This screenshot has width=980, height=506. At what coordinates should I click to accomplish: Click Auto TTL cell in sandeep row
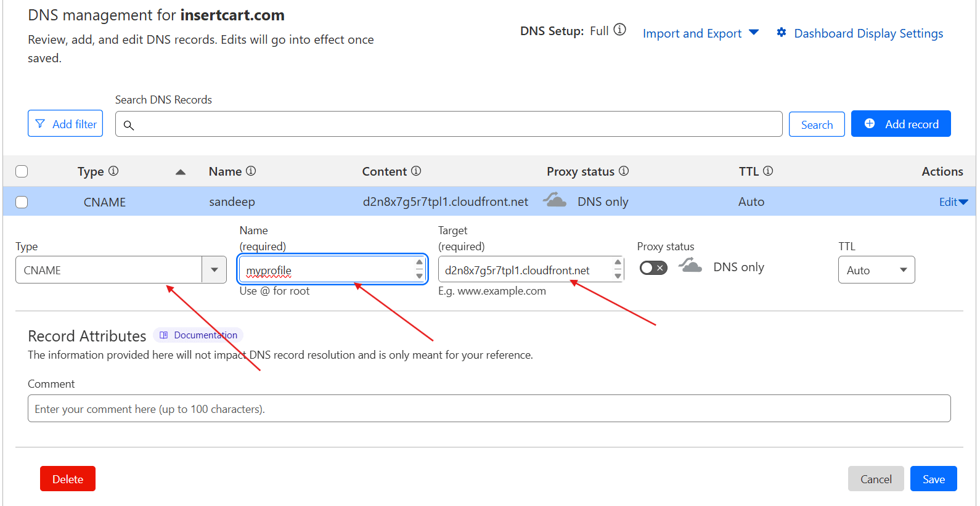pyautogui.click(x=751, y=202)
